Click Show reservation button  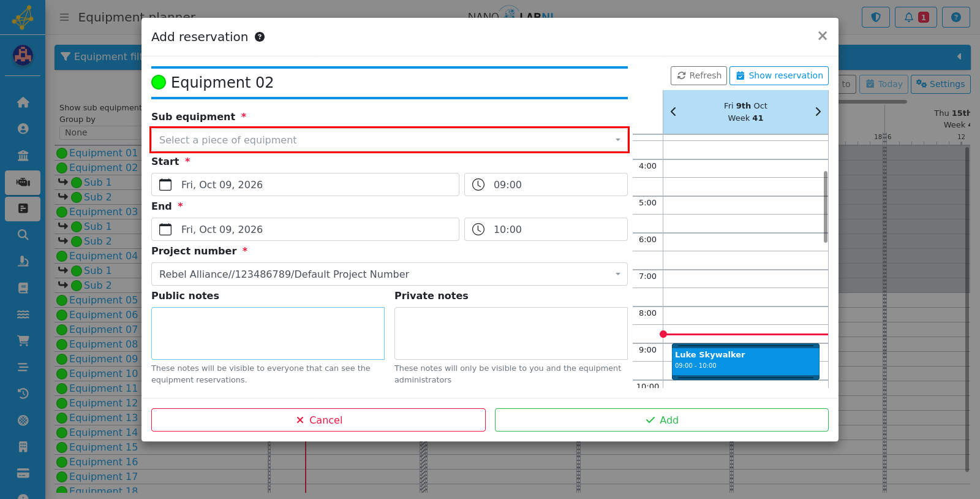point(779,75)
